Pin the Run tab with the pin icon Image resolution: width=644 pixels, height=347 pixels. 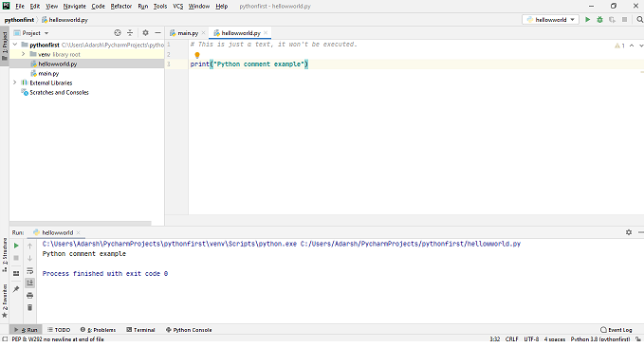(16, 289)
